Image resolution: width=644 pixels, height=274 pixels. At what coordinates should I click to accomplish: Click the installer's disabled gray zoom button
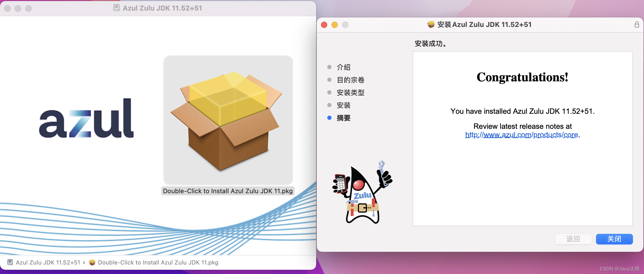[345, 25]
